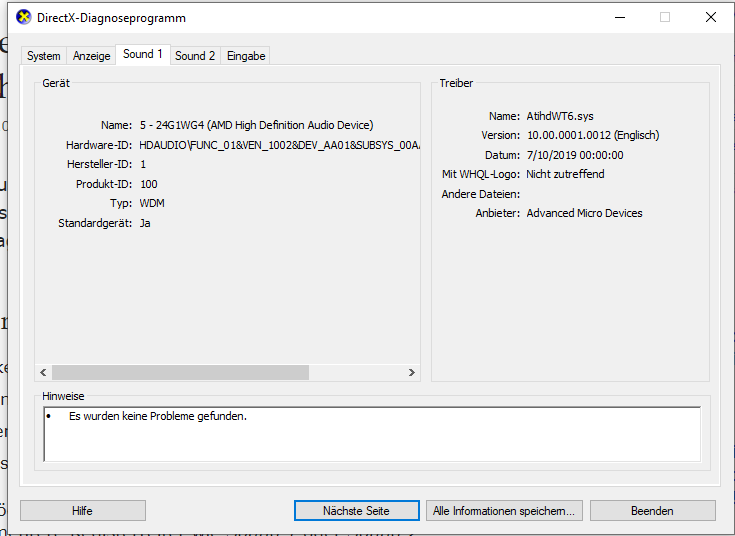This screenshot has width=735, height=536.
Task: Switch to the System tab
Action: click(44, 56)
